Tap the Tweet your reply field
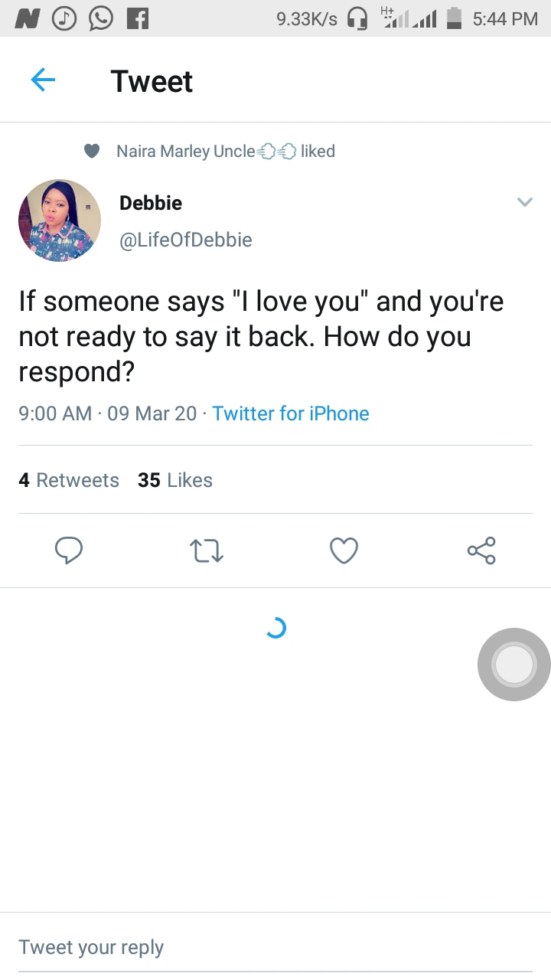 point(275,947)
